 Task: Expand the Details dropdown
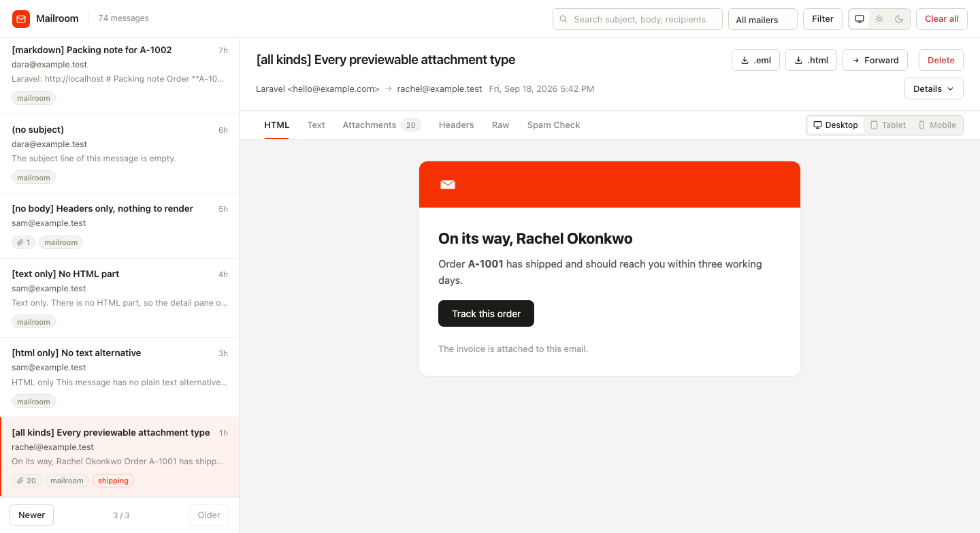pos(934,88)
